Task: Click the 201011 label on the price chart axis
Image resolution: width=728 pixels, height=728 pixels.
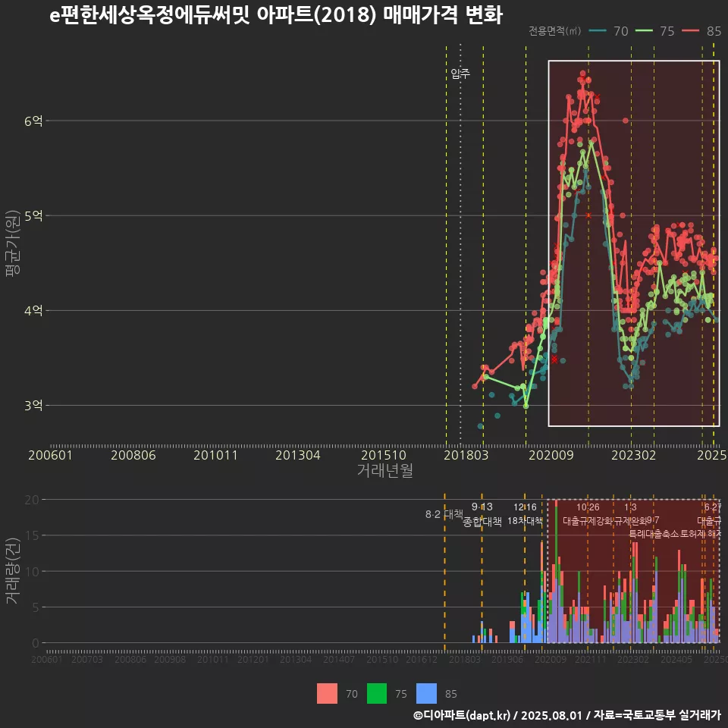Action: 215,455
